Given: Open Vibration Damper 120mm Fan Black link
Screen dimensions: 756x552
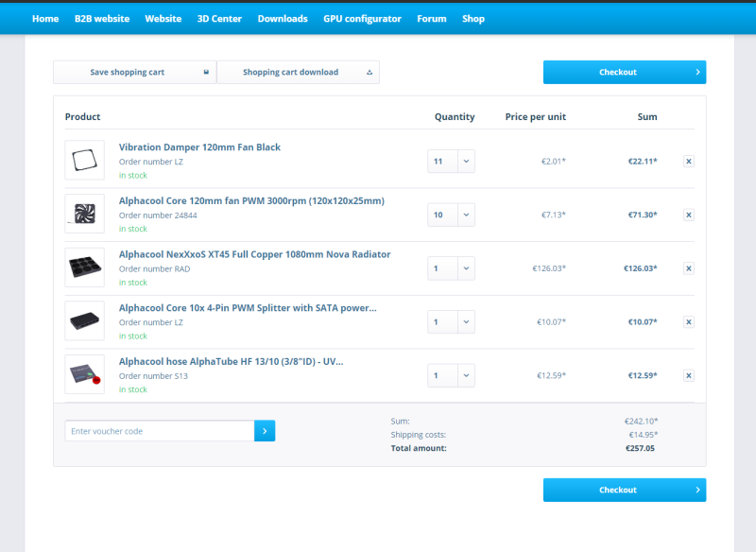Looking at the screenshot, I should (199, 147).
